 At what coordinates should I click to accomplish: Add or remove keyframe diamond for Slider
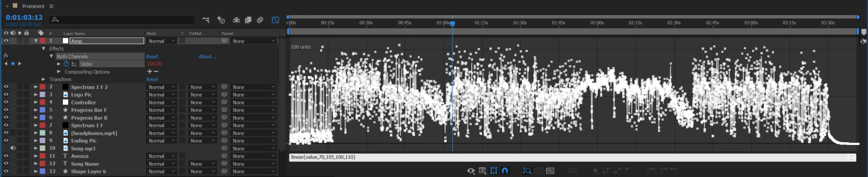[x=13, y=64]
